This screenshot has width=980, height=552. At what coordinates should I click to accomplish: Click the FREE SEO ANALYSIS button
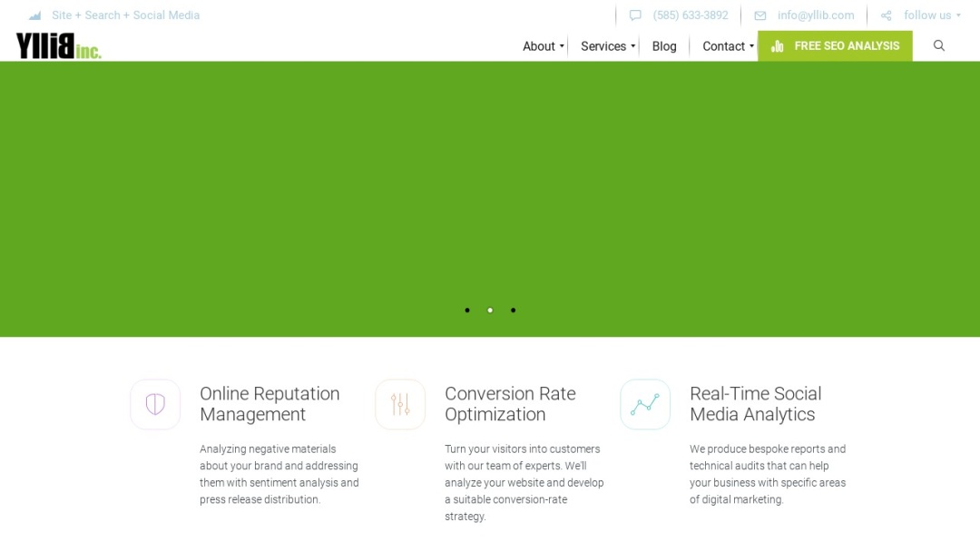pyautogui.click(x=835, y=45)
